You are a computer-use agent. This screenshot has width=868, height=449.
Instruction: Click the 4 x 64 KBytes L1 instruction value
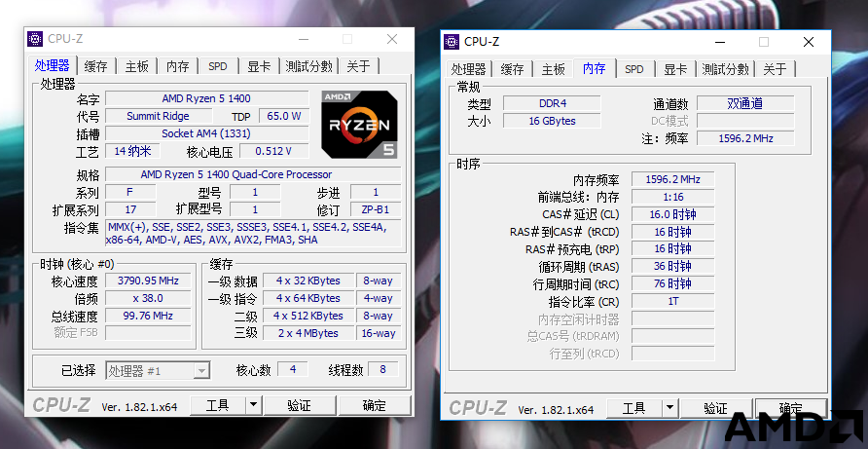point(308,298)
